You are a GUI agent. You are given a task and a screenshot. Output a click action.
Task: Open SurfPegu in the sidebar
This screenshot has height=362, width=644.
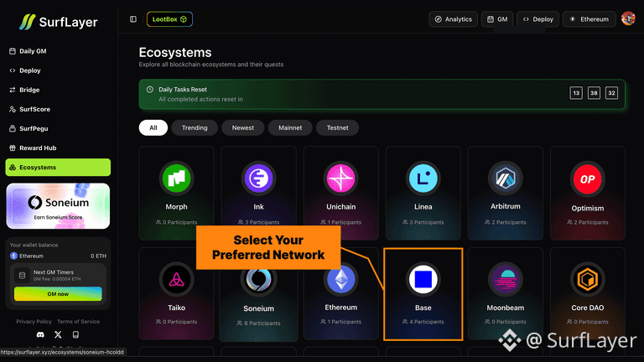(x=58, y=128)
